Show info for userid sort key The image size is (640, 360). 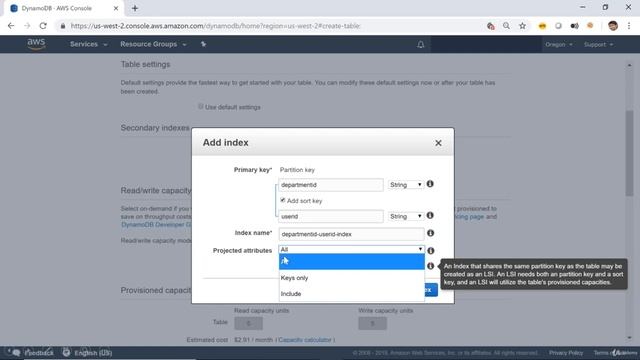[x=430, y=216]
